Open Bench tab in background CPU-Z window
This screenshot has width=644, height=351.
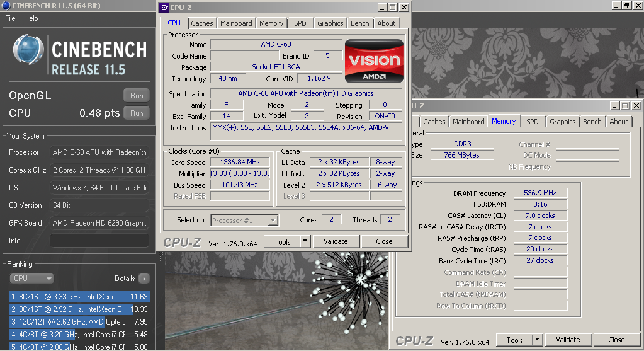point(592,122)
